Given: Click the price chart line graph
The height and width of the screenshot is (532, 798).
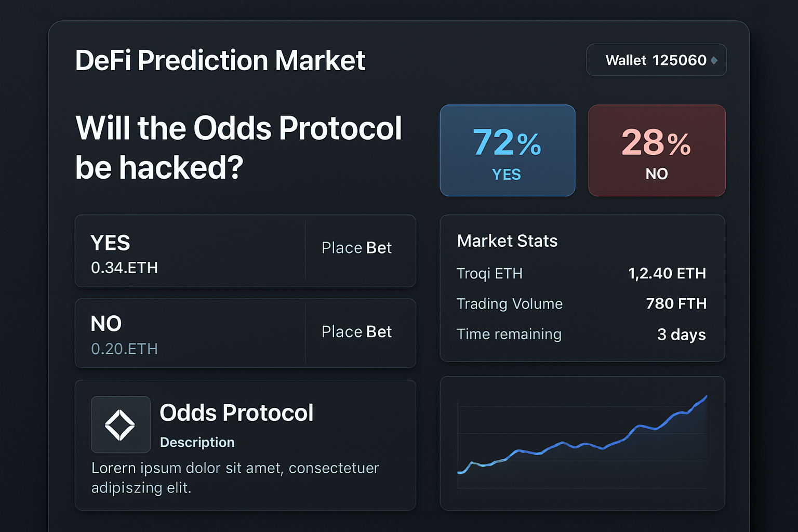Looking at the screenshot, I should tap(582, 442).
